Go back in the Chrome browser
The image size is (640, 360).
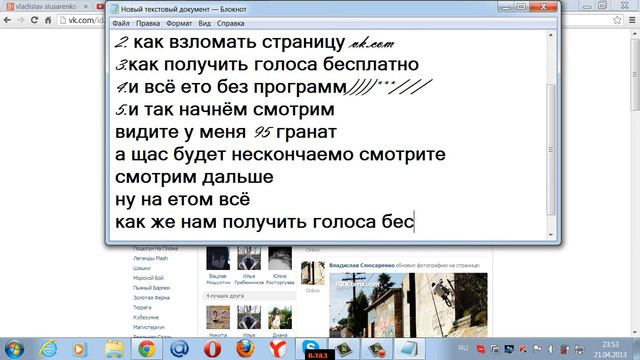[x=7, y=20]
